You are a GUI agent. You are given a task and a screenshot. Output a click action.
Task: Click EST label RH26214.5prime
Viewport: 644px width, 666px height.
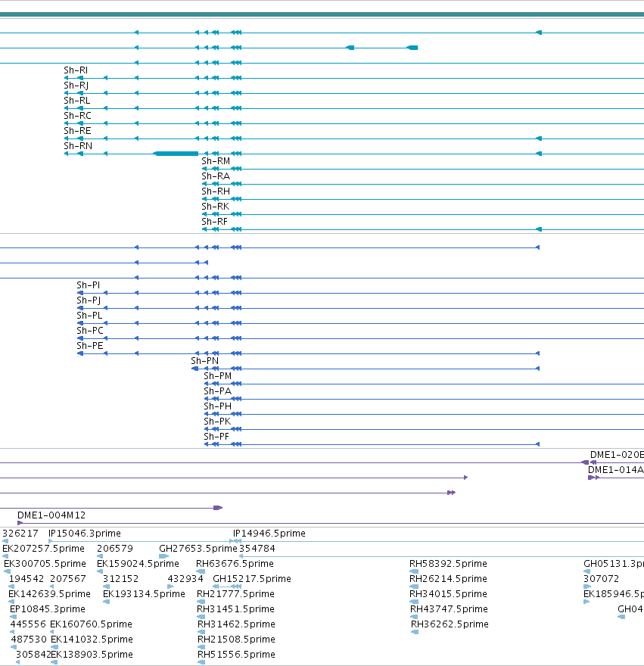[x=448, y=578]
